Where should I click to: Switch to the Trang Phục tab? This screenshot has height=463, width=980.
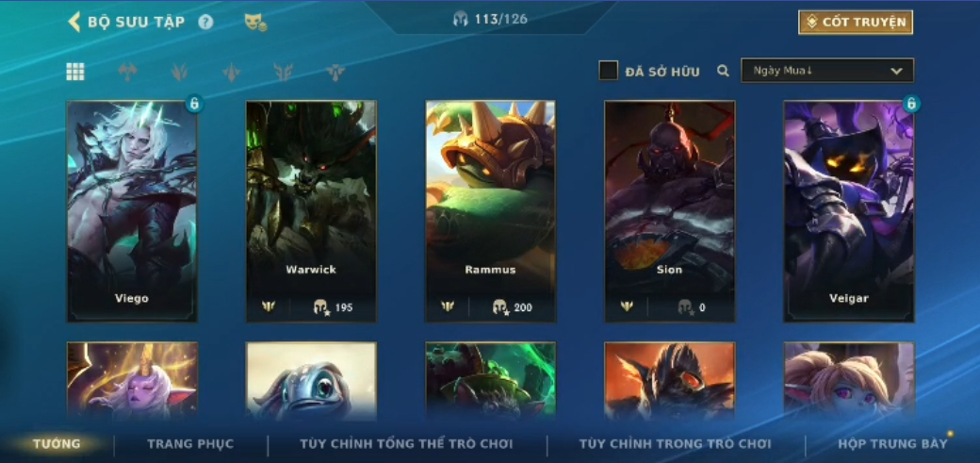(x=190, y=444)
